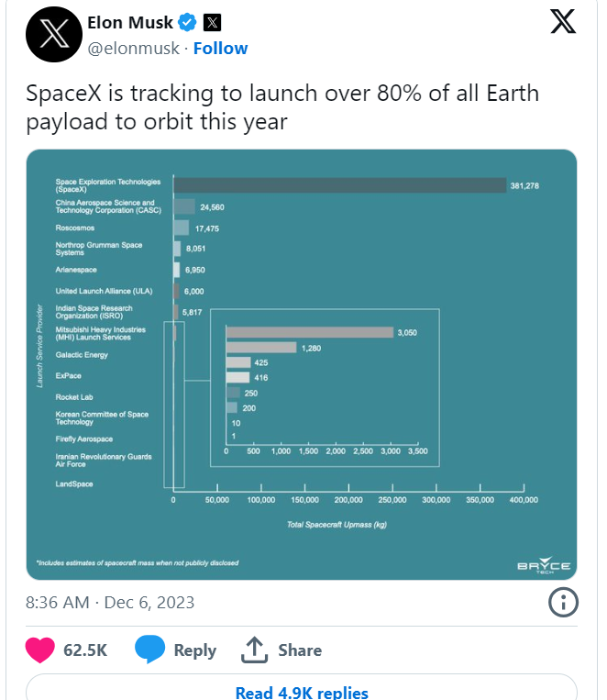607x700 pixels.
Task: Click the @elonmusk handle
Action: point(134,49)
